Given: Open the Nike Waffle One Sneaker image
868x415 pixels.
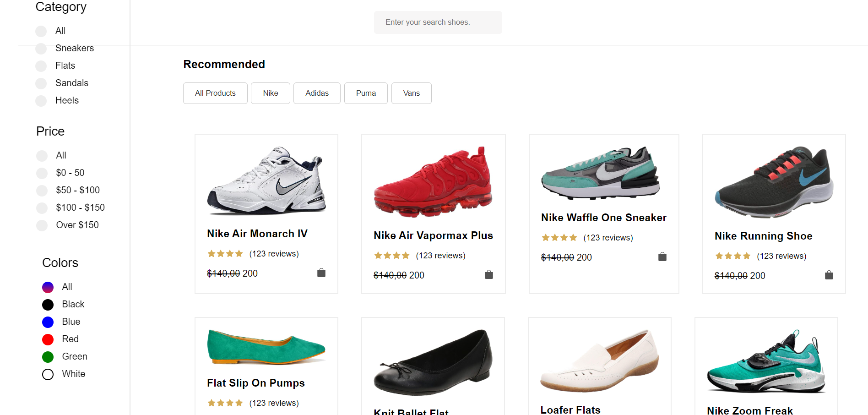Looking at the screenshot, I should click(x=601, y=173).
